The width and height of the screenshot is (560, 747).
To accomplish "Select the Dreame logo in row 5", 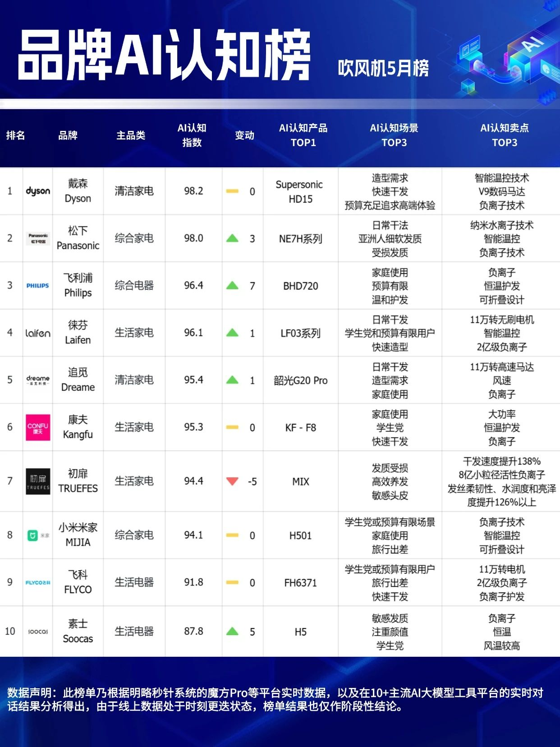I will 38,380.
